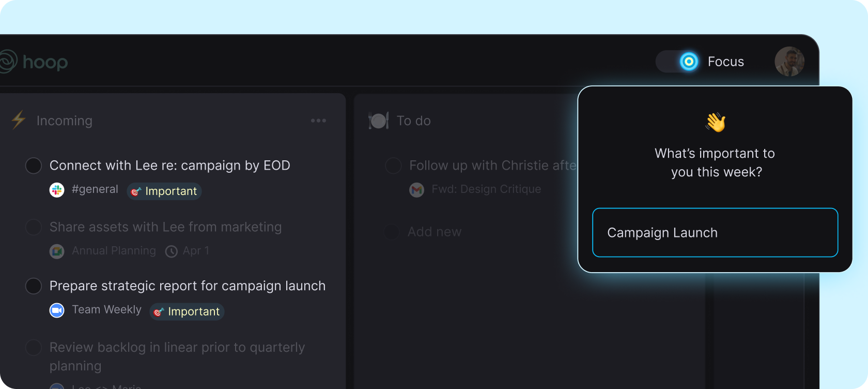Check off Connect with Lee task
Viewport: 868px width, 389px height.
coord(34,166)
